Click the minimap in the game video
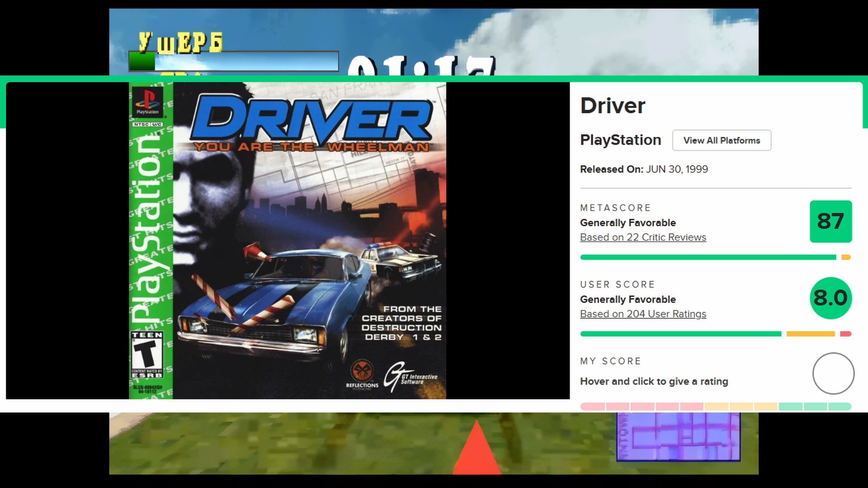868x488 pixels. coord(678,437)
